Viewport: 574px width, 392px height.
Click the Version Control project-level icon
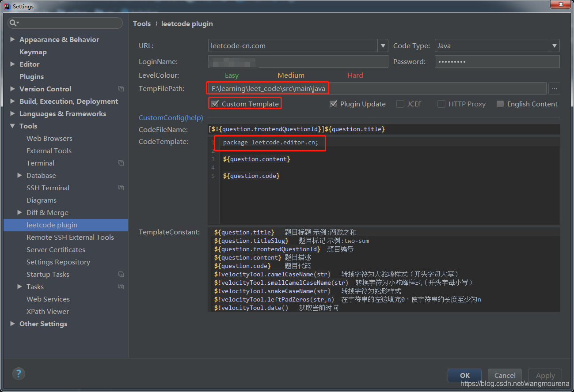tap(121, 89)
